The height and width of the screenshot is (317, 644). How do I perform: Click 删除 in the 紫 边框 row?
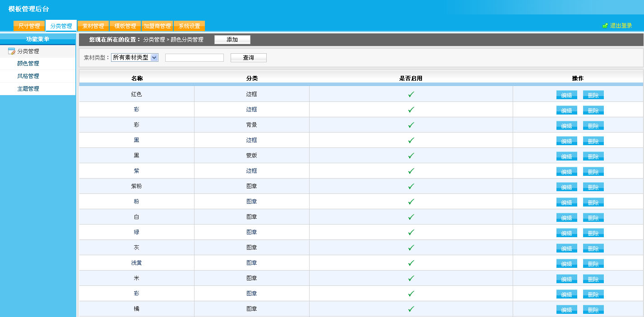point(593,172)
